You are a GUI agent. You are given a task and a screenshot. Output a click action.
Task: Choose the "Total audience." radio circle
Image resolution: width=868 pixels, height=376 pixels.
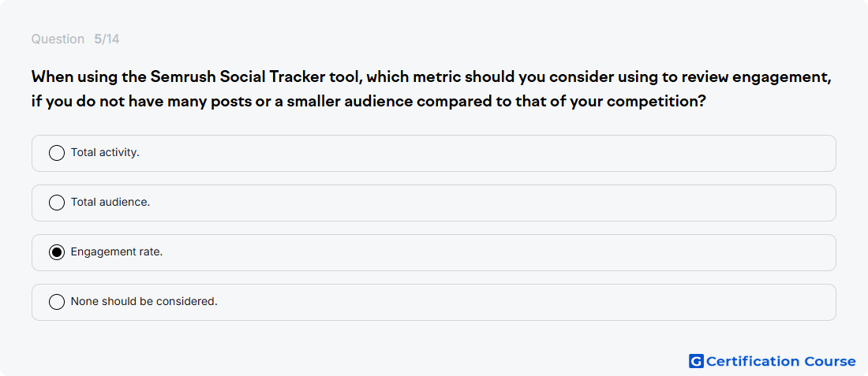click(57, 203)
